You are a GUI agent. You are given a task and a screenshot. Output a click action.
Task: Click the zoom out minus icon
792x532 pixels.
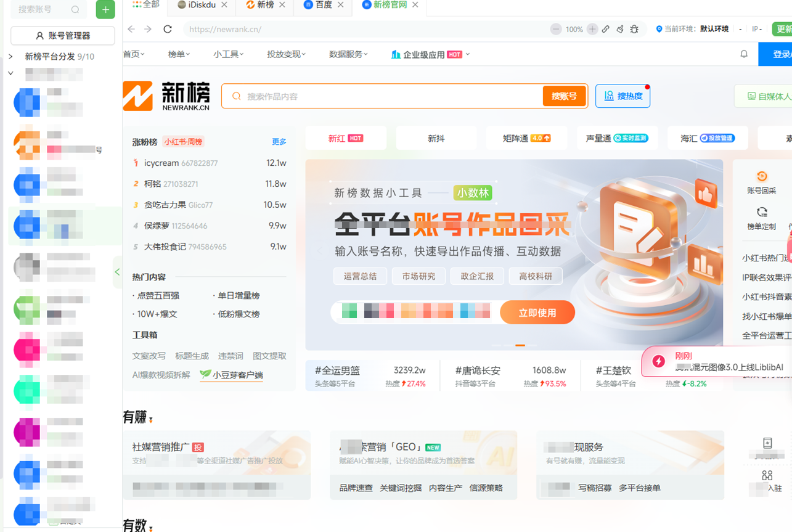(556, 29)
